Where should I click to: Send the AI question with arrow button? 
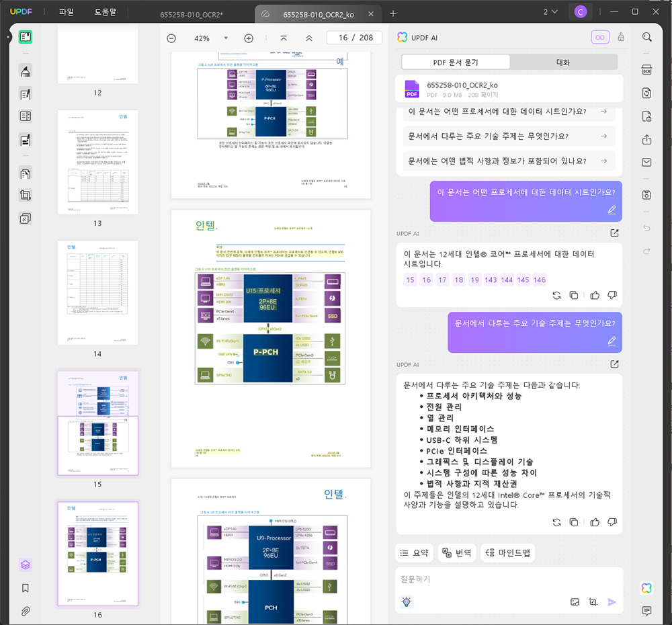(x=612, y=602)
